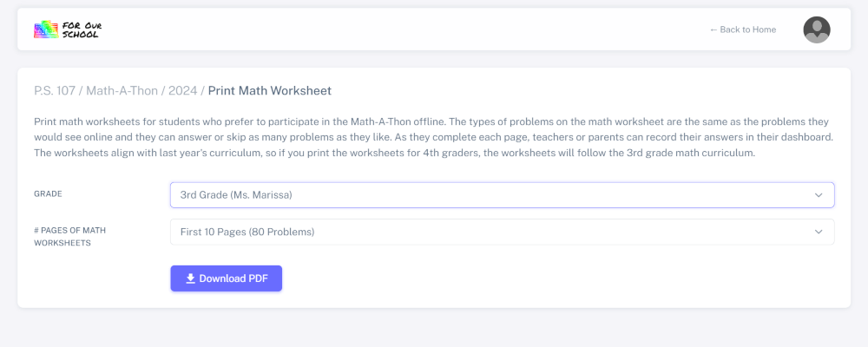The height and width of the screenshot is (347, 868).
Task: Click the download arrow icon on the button
Action: [x=190, y=278]
